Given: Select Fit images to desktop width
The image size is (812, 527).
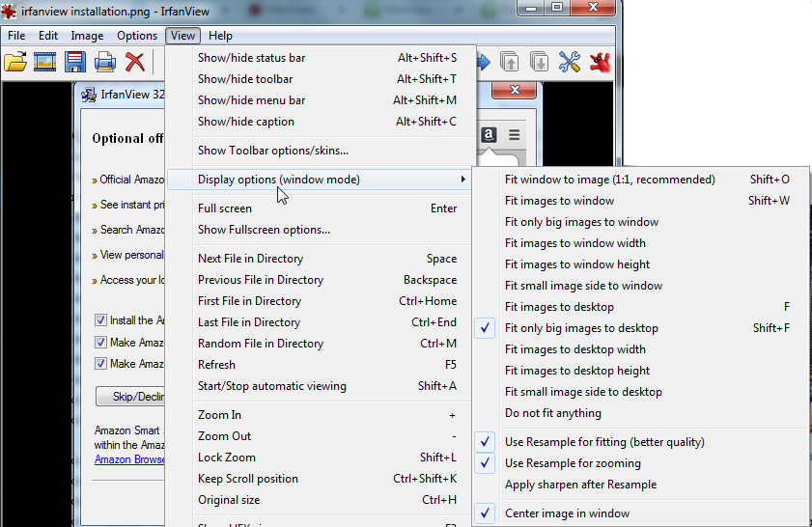Looking at the screenshot, I should pyautogui.click(x=641, y=349).
